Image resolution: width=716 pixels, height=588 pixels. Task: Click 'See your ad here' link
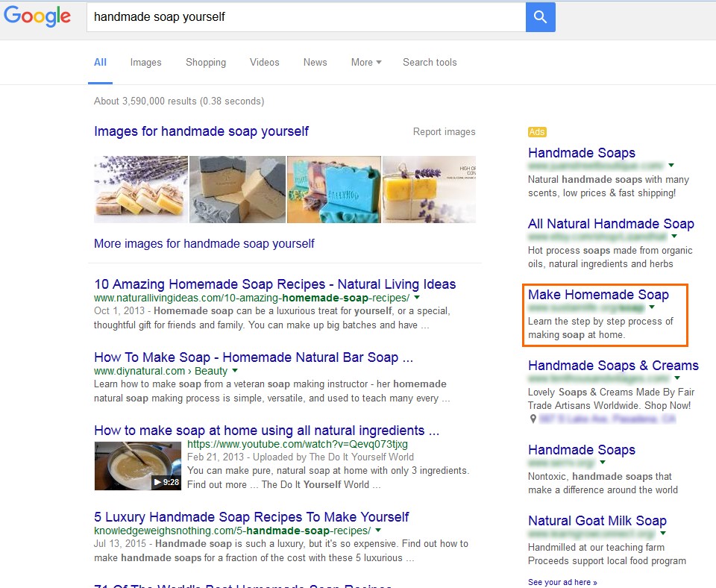click(562, 582)
